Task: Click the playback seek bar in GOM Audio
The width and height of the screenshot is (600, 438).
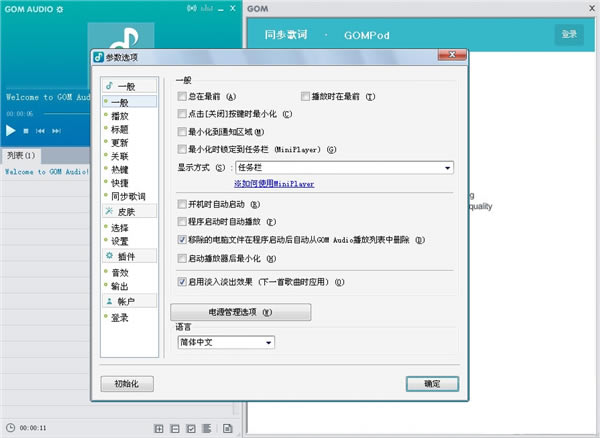Action: pyautogui.click(x=67, y=114)
